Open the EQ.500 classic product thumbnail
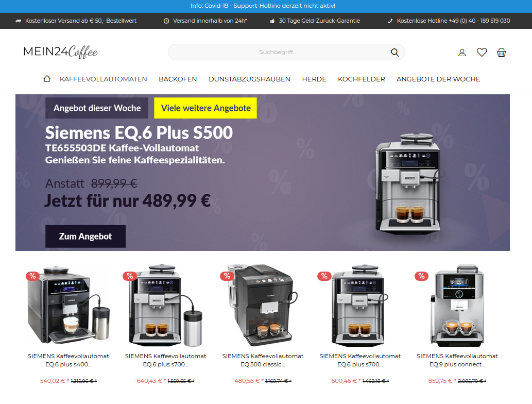The image size is (532, 404). point(263,305)
